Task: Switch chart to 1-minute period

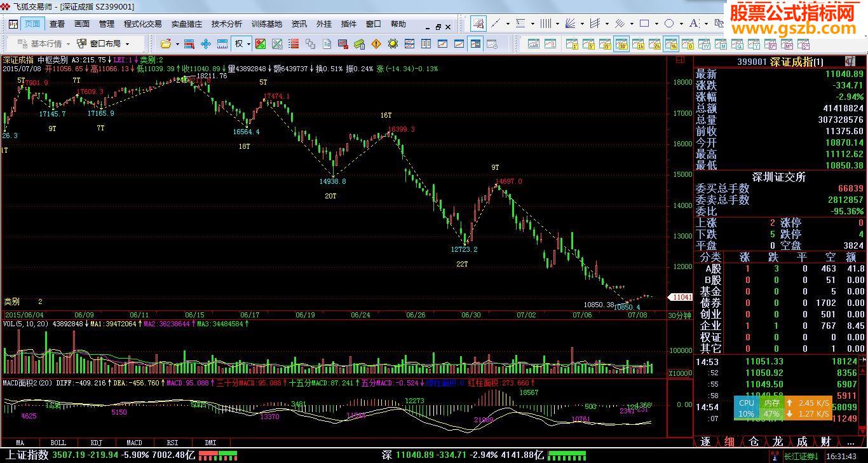Action: point(572,43)
